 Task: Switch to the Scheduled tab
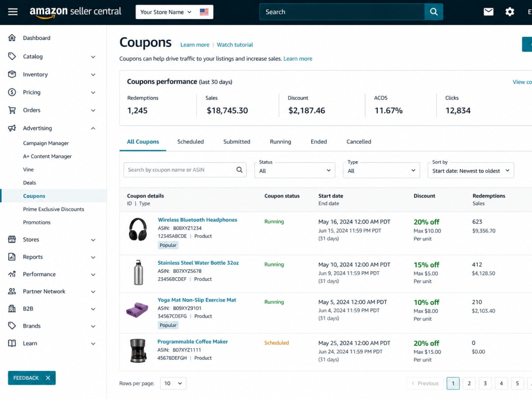(x=190, y=142)
